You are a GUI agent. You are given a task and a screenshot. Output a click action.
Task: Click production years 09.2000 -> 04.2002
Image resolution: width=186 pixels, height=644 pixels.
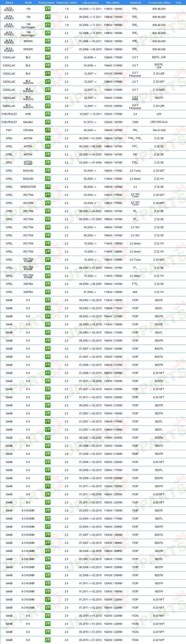tap(90, 211)
